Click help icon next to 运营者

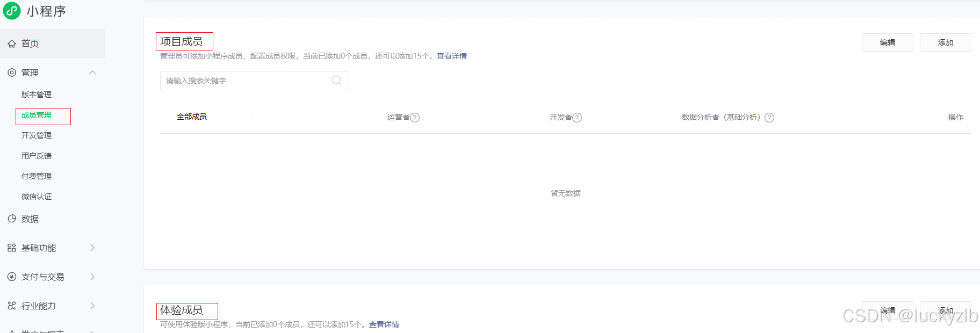pyautogui.click(x=415, y=118)
